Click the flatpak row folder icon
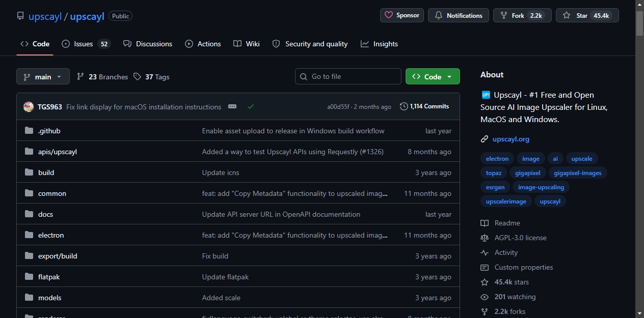Image resolution: width=644 pixels, height=318 pixels. click(x=29, y=277)
